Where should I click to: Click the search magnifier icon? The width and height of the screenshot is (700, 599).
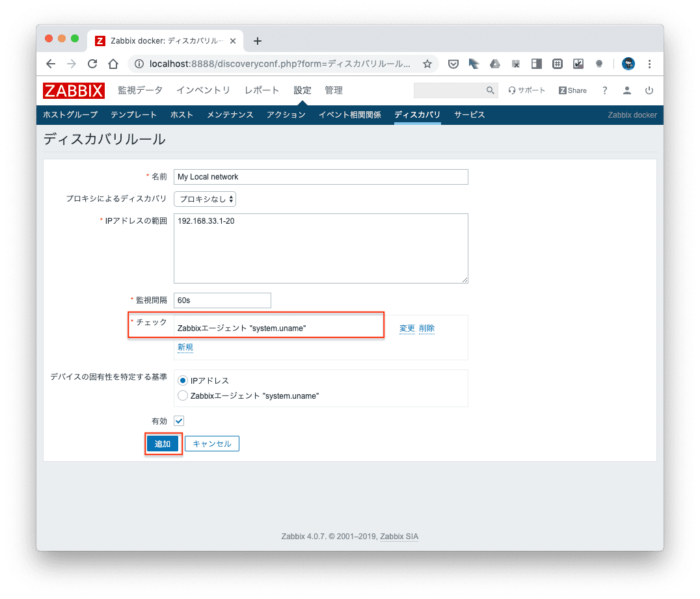point(490,90)
